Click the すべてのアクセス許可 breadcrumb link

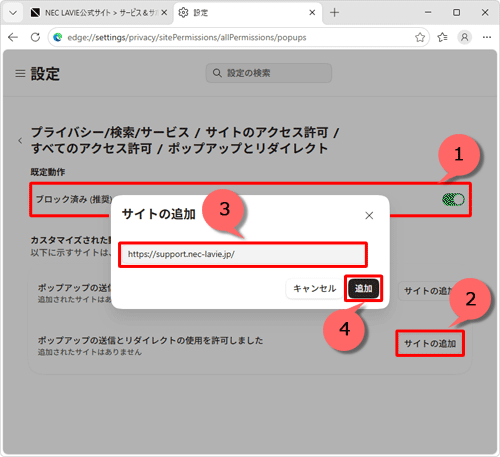point(92,149)
